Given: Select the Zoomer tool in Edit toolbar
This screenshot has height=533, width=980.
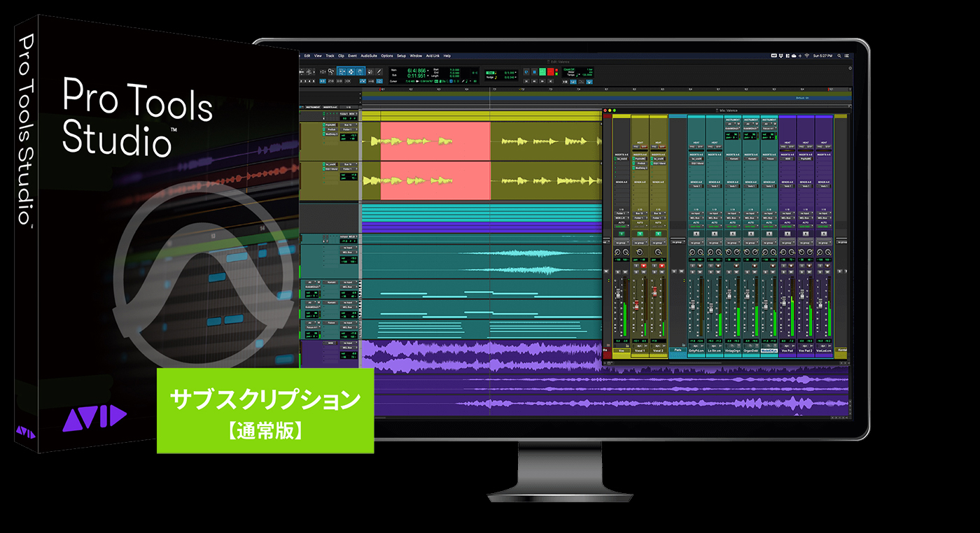Looking at the screenshot, I should coord(331,71).
